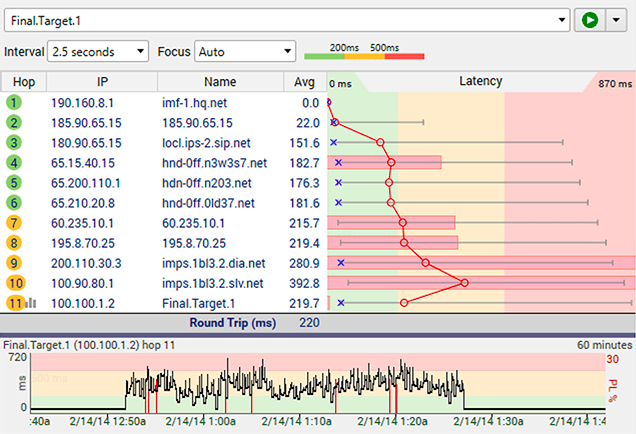
Task: Click host name hnd-0ff.0ld37.net
Action: pyautogui.click(x=208, y=203)
